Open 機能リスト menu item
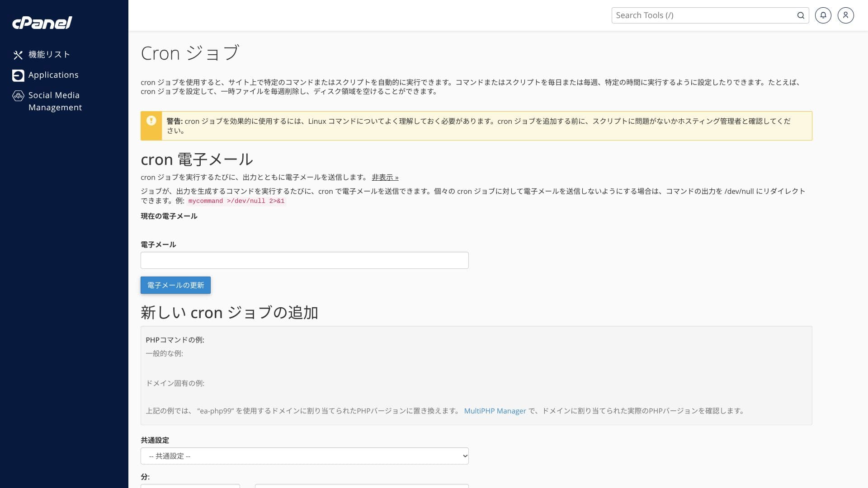868x488 pixels. click(x=49, y=55)
